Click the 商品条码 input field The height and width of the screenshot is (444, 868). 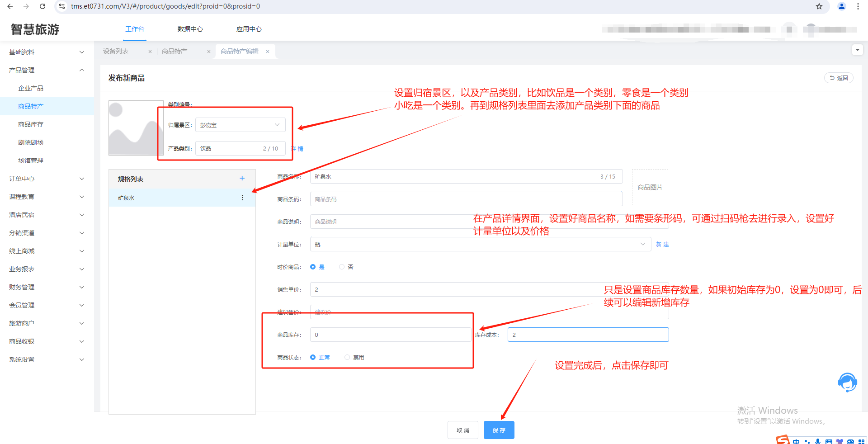[x=466, y=199]
